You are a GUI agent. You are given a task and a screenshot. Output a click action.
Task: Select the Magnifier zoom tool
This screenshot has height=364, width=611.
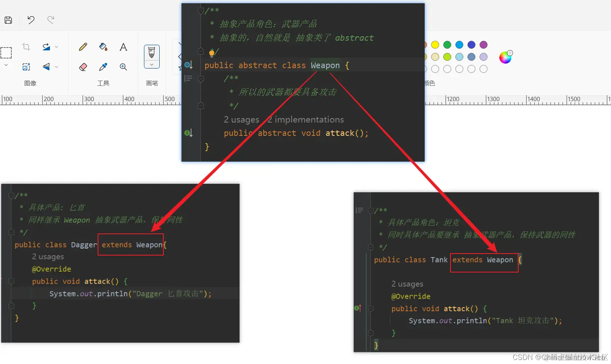pos(123,67)
